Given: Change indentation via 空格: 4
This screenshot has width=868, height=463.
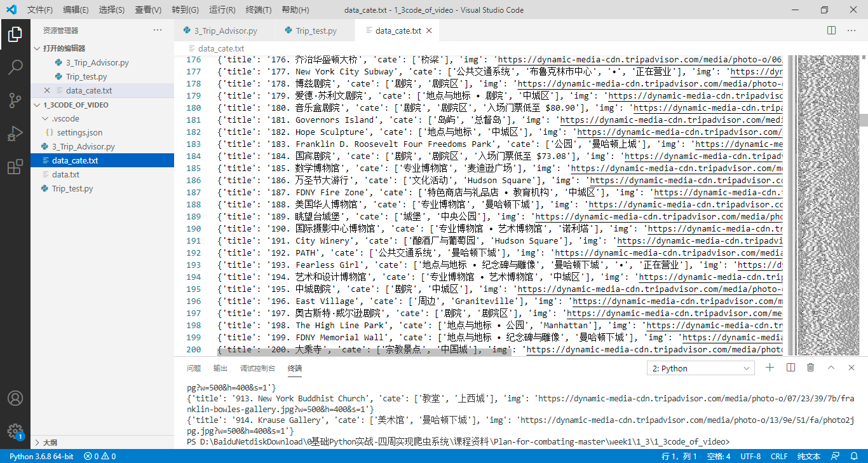Looking at the screenshot, I should tap(719, 457).
